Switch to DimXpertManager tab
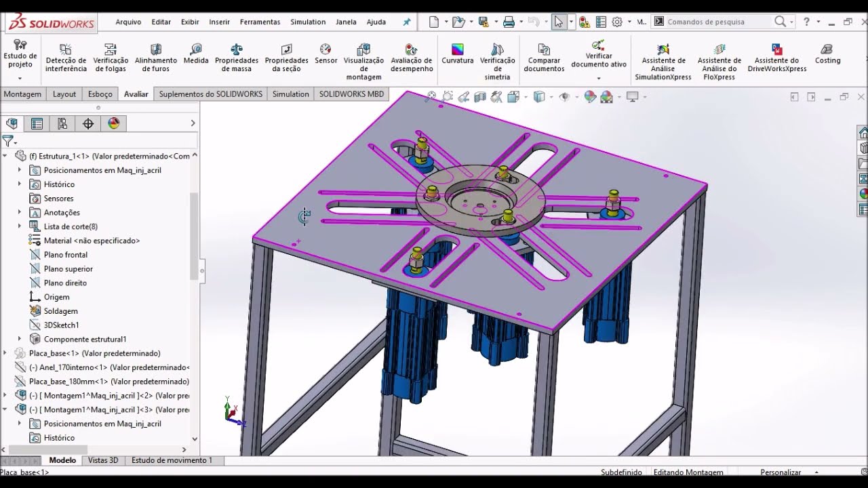This screenshot has width=868, height=488. tap(88, 123)
